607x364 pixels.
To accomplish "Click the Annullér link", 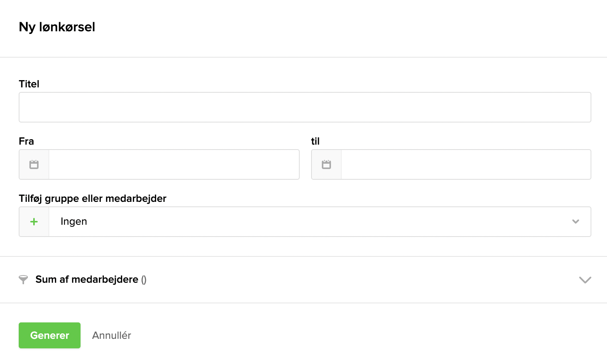I will [x=111, y=335].
